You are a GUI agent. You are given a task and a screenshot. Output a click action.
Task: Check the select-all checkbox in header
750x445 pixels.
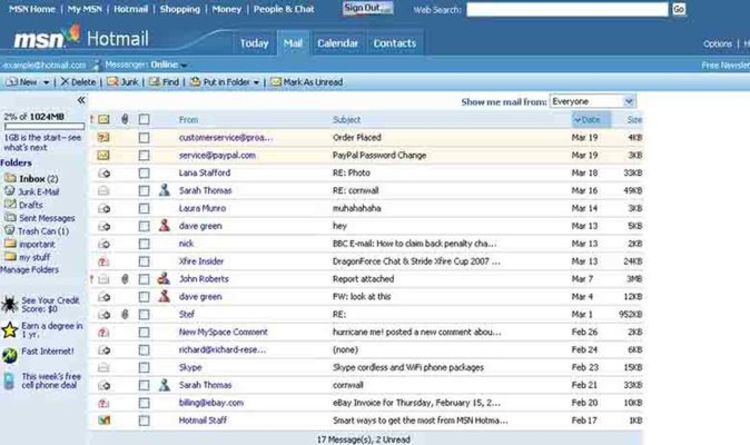pyautogui.click(x=144, y=119)
